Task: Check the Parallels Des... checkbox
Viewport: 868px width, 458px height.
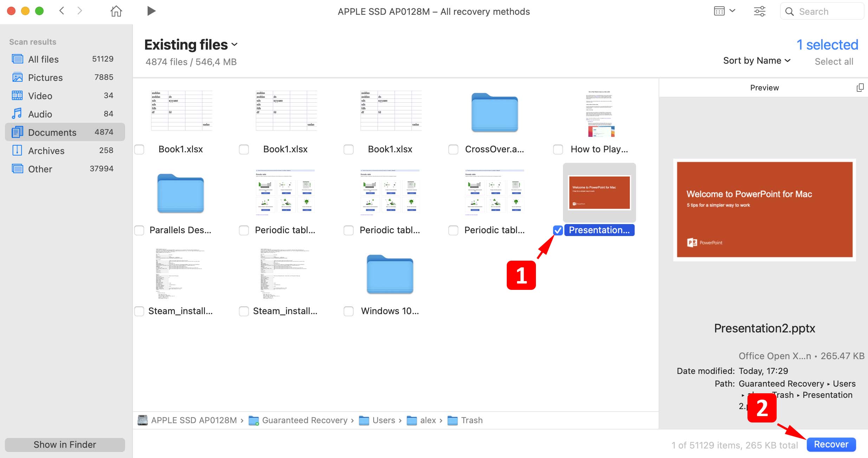Action: pos(139,230)
